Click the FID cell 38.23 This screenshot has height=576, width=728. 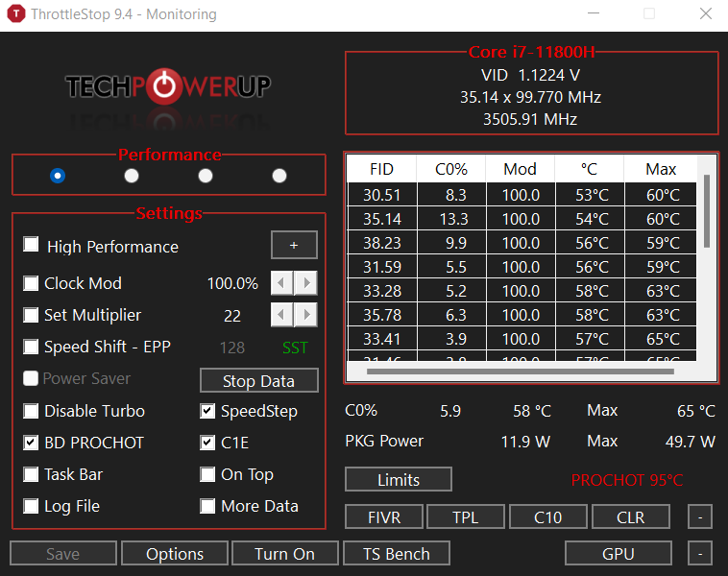point(381,243)
